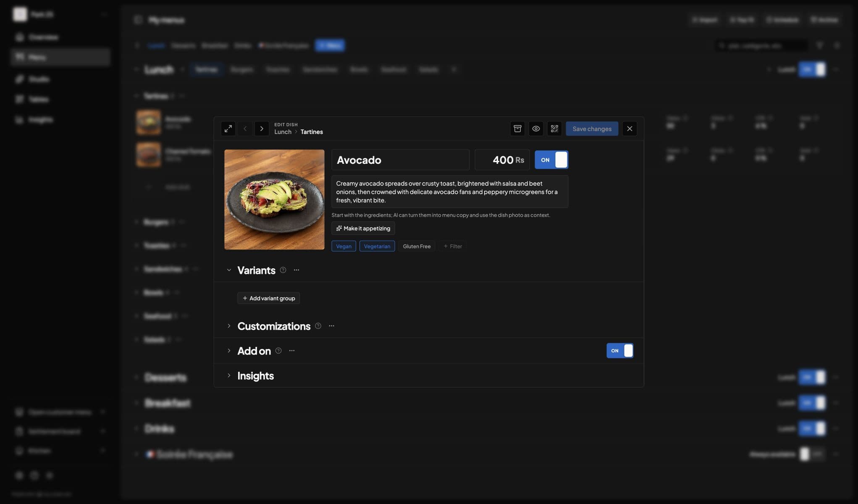Click the AI hint text below description
Image resolution: width=858 pixels, height=504 pixels.
coord(441,215)
